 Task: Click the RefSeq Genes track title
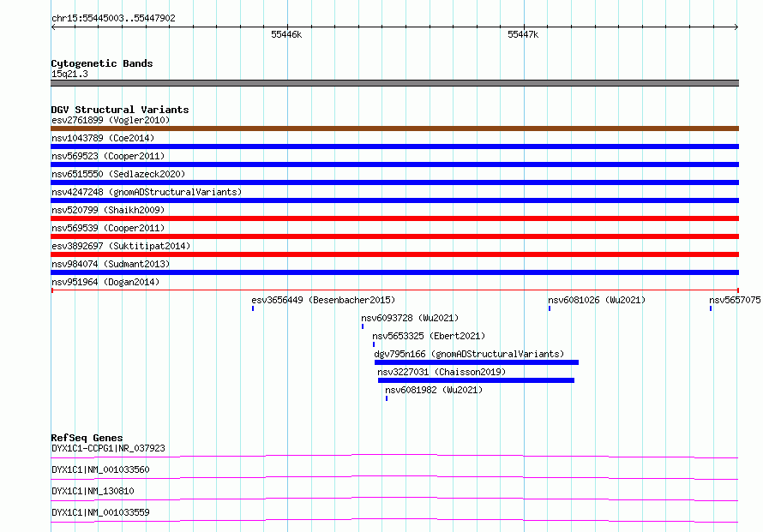click(x=87, y=438)
